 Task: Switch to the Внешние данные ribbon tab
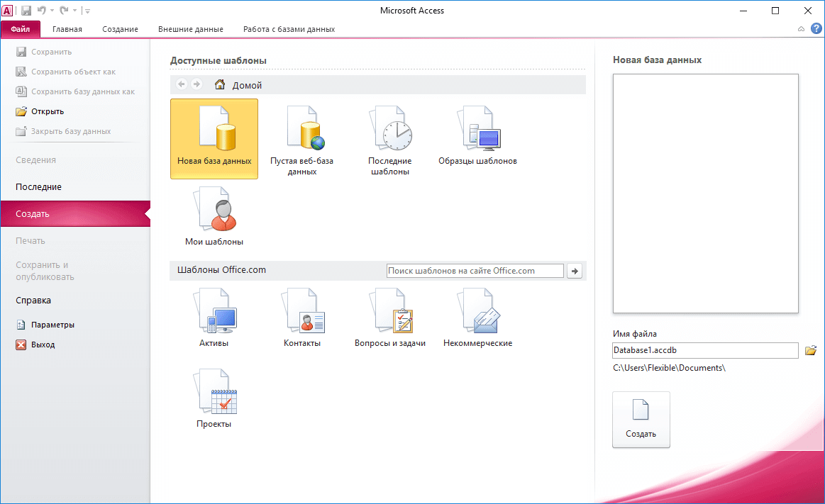tap(190, 29)
